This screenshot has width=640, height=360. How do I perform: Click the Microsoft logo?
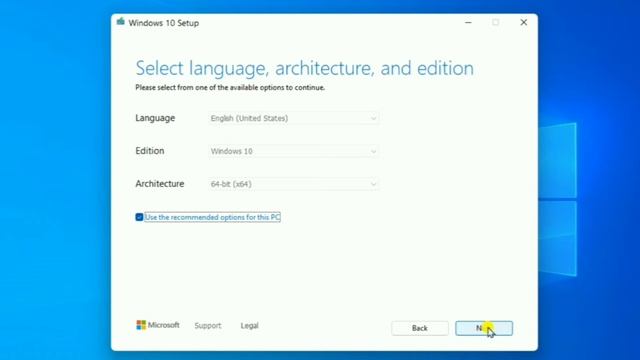(x=158, y=325)
